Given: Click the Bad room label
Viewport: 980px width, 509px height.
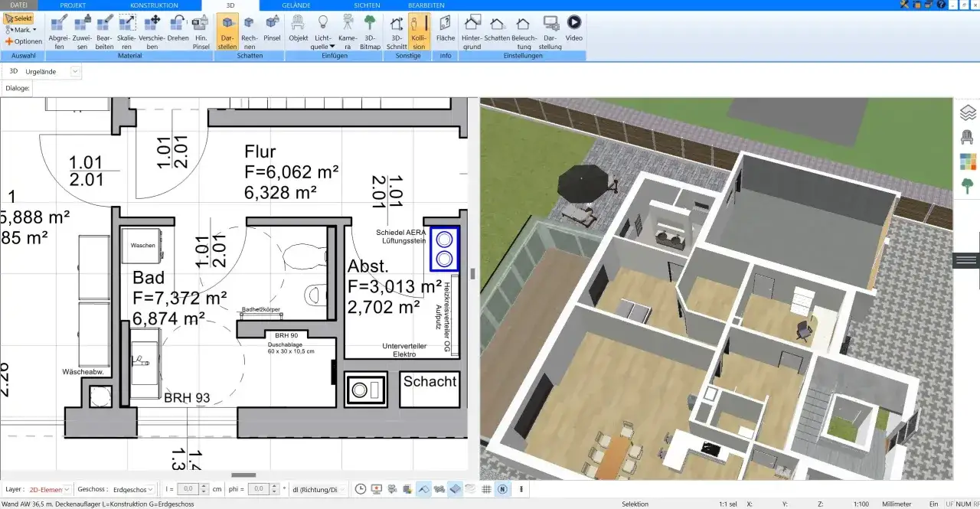Looking at the screenshot, I should pyautogui.click(x=149, y=277).
